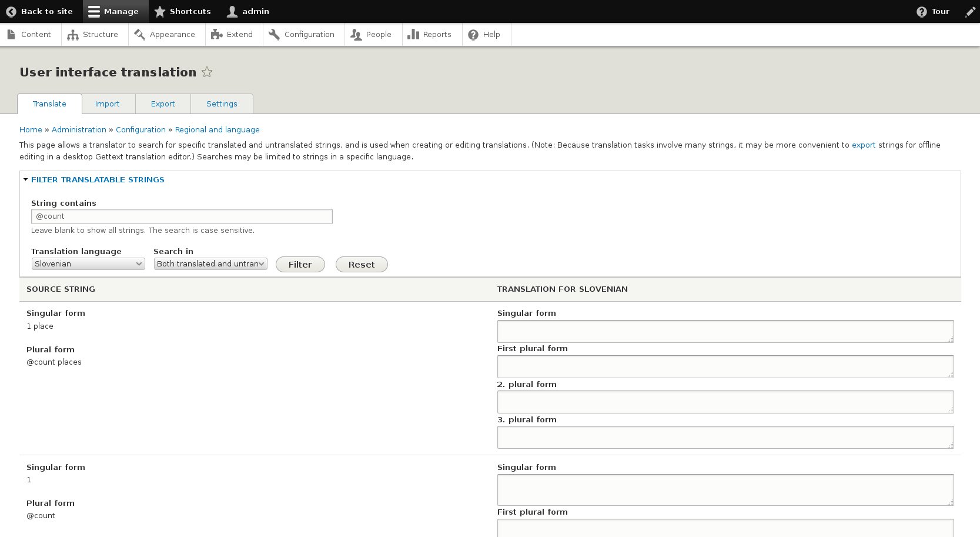Screen dimensions: 980x537
Task: Open the Settings tab
Action: (x=222, y=104)
